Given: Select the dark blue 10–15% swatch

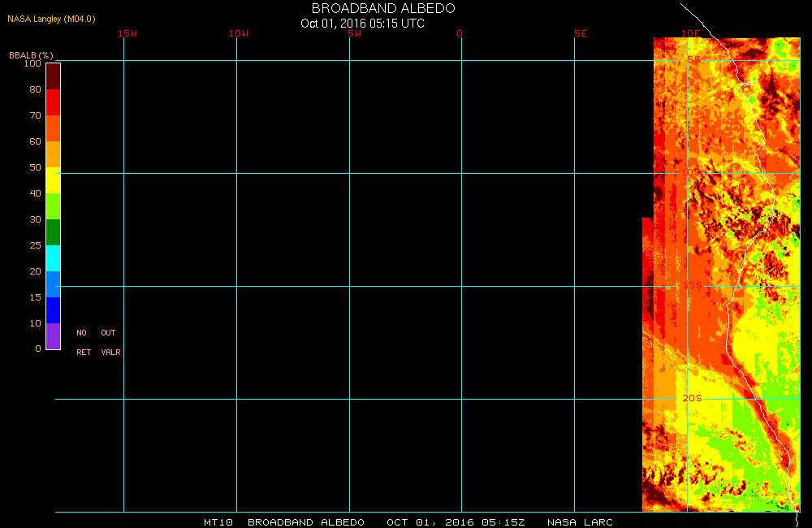Looking at the screenshot, I should [x=53, y=309].
